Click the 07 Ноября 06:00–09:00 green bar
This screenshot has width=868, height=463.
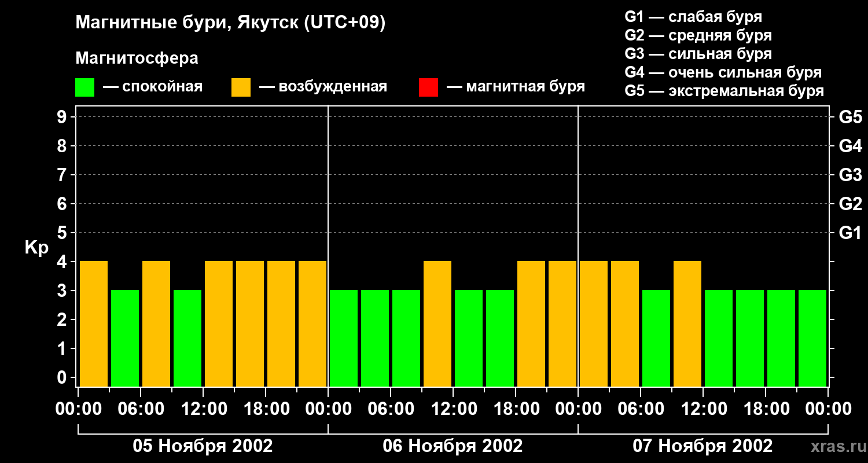point(656,338)
